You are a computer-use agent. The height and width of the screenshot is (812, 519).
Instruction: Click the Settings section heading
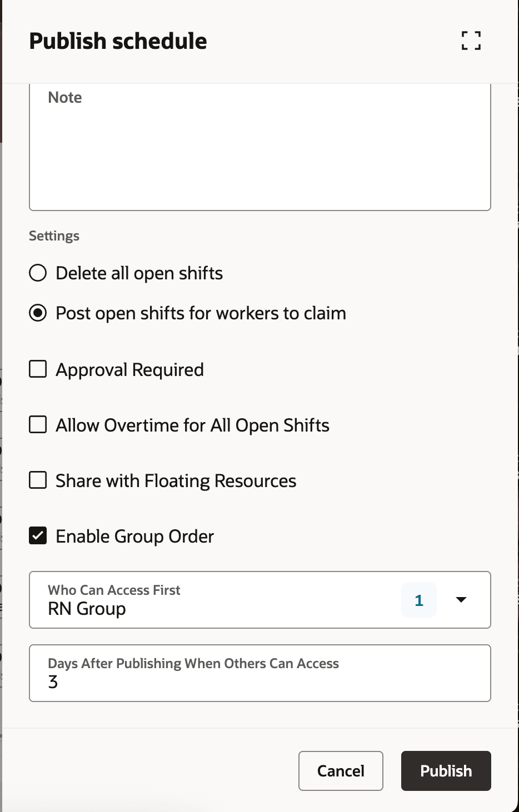(54, 236)
